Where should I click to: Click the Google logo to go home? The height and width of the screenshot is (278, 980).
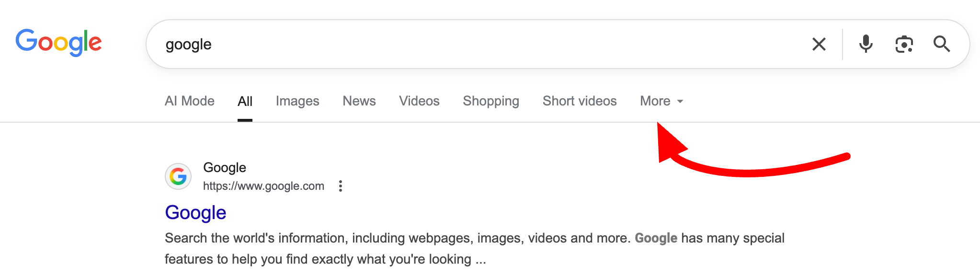(x=58, y=43)
